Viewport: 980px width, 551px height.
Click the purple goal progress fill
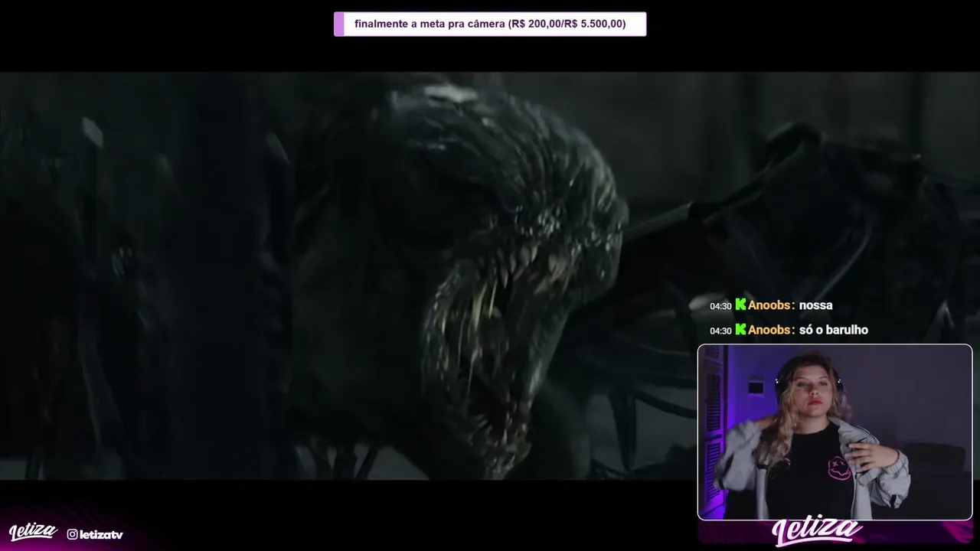click(339, 24)
